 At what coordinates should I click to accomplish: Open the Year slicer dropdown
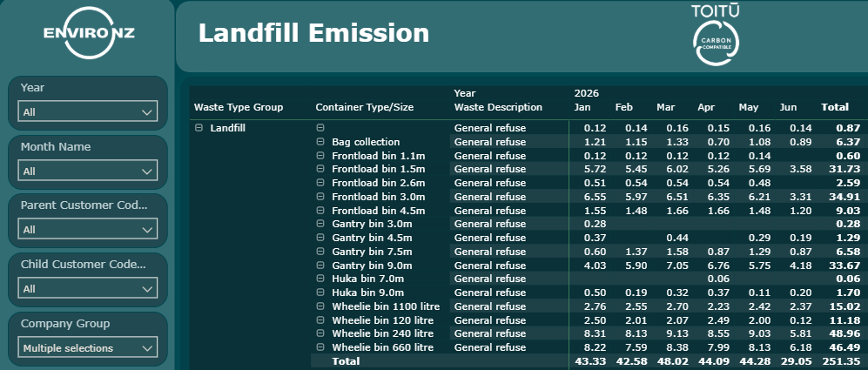point(87,111)
